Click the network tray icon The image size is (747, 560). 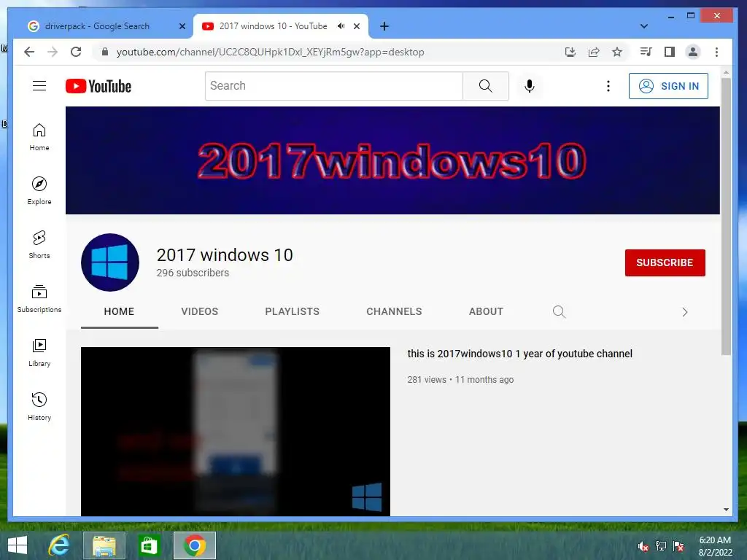tap(661, 546)
